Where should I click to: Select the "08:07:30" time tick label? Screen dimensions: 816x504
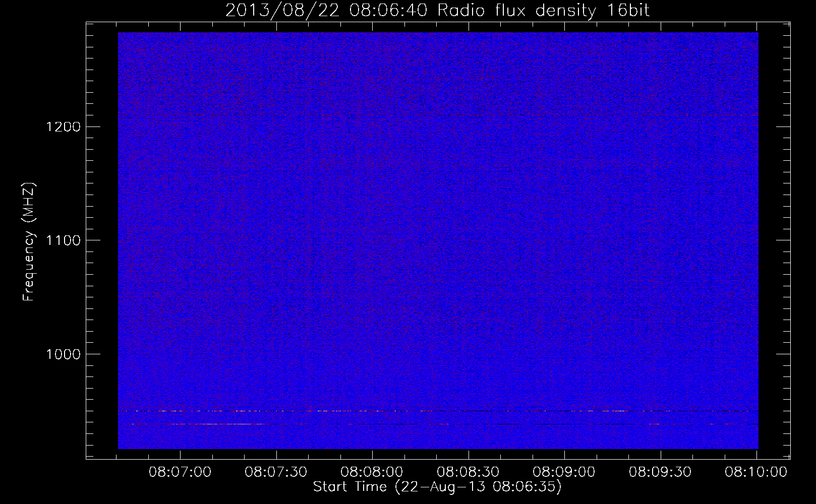click(x=276, y=472)
